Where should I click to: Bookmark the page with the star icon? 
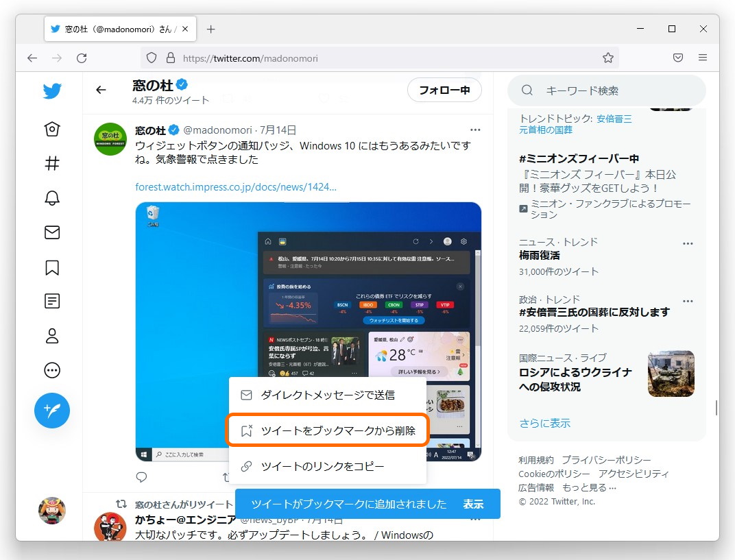(x=607, y=58)
